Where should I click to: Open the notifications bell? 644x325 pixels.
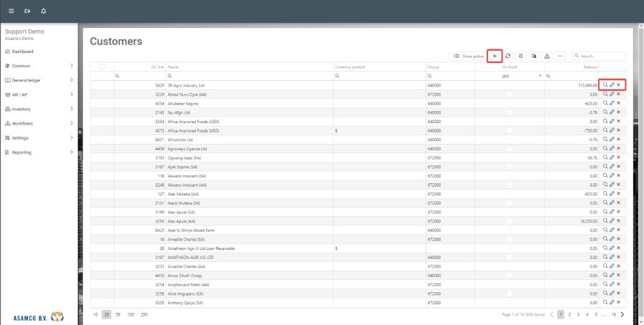coord(44,11)
